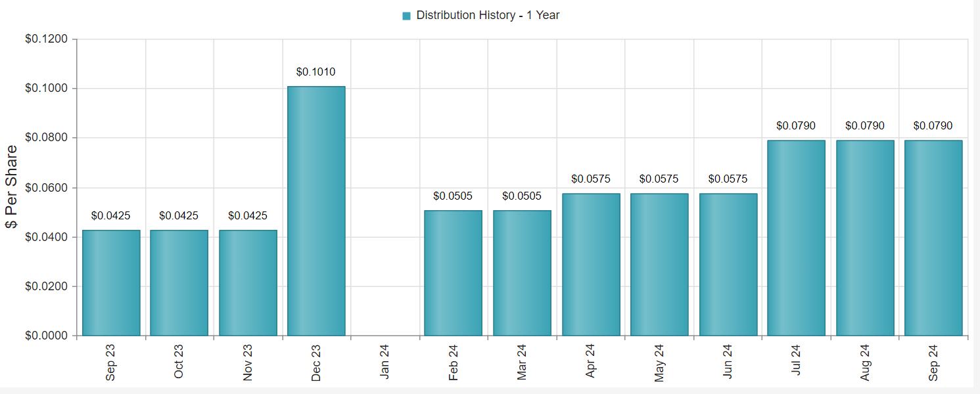This screenshot has width=980, height=394.
Task: Click the $0.0790 label above Jul 24
Action: 796,126
